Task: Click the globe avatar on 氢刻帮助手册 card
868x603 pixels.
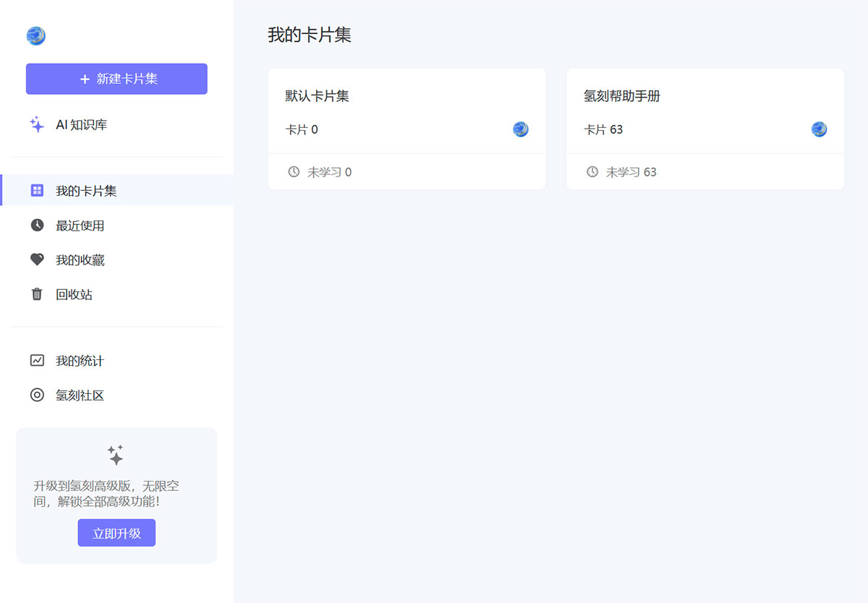Action: 819,129
